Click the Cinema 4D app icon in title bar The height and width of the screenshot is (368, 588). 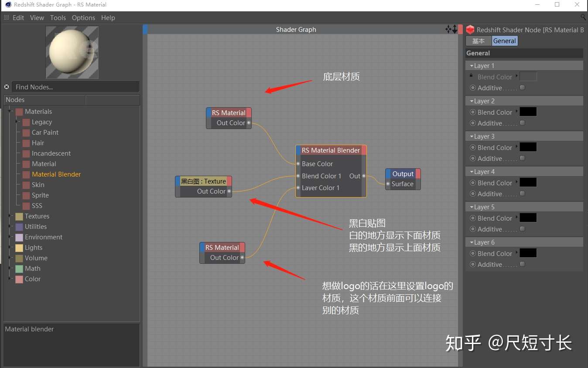tap(8, 4)
